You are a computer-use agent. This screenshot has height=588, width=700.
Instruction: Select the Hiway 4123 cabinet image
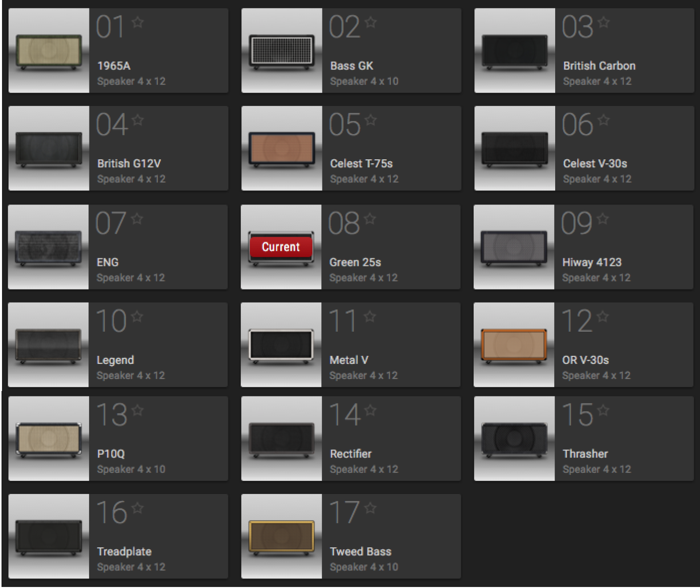click(514, 247)
